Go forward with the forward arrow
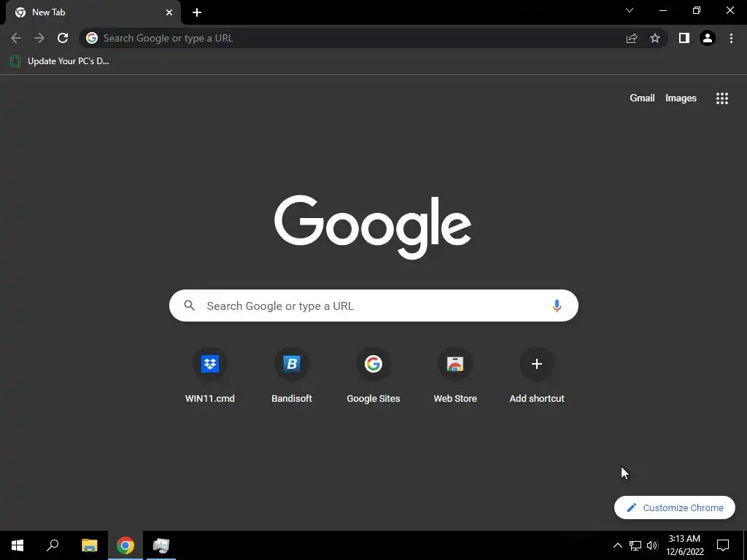 pos(39,38)
